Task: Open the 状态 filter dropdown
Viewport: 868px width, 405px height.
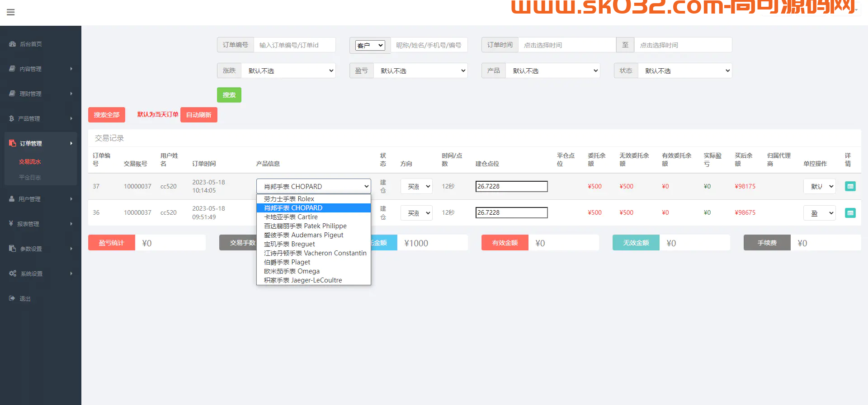Action: pyautogui.click(x=685, y=71)
